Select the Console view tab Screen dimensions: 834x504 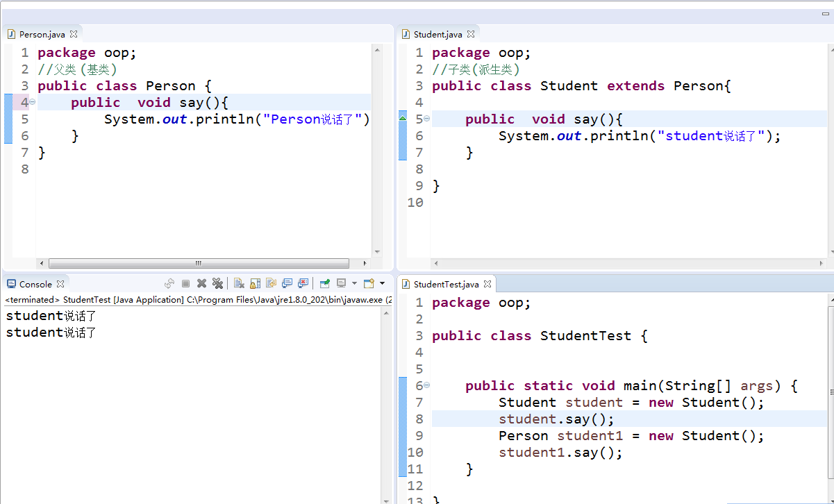coord(35,284)
